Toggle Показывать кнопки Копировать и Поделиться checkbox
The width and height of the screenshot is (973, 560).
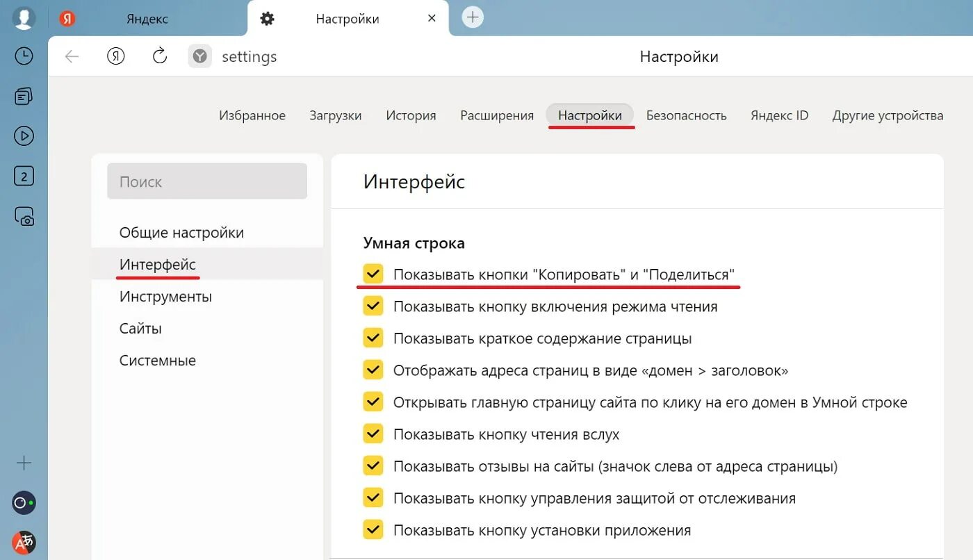(x=373, y=274)
